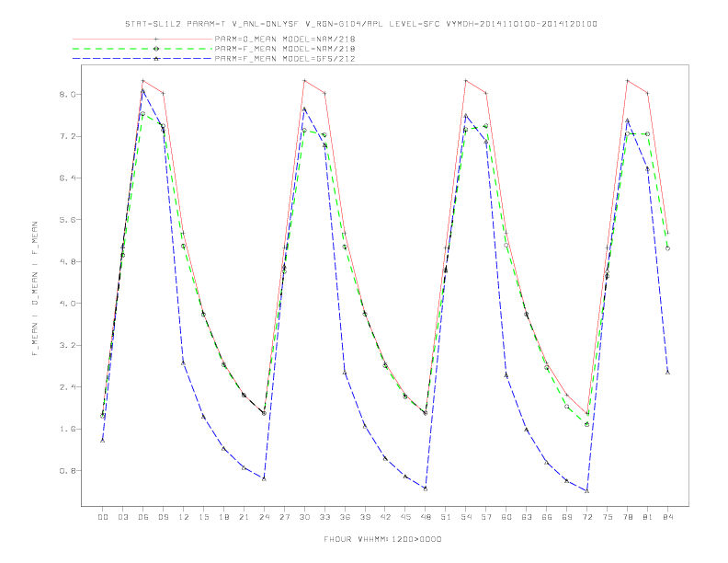Click blue GFS triangle data point at FHOUR 72
This screenshot has height=563, width=728.
tap(586, 490)
